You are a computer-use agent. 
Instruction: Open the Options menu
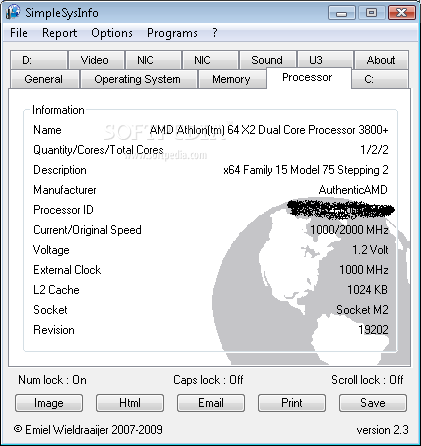(112, 33)
